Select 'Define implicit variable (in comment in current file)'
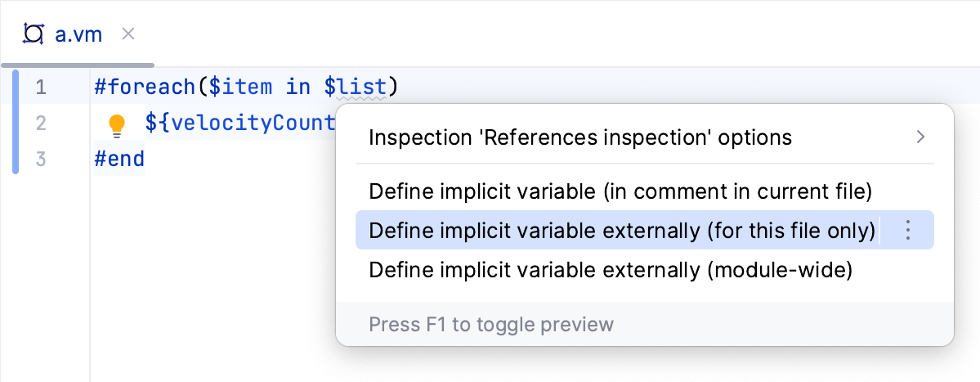The height and width of the screenshot is (382, 980). (x=620, y=191)
